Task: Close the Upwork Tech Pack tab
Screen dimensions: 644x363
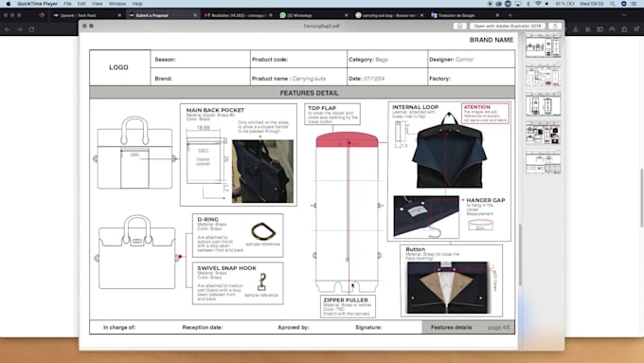Action: click(119, 15)
